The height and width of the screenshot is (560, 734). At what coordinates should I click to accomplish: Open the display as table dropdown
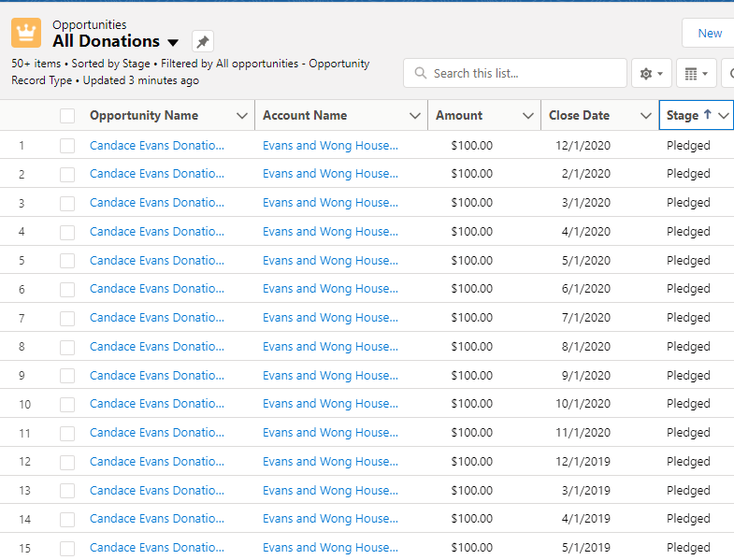click(696, 73)
